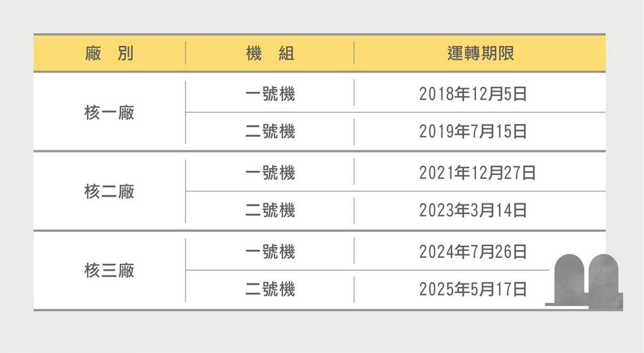Click the date 2019年7月15日
The image size is (644, 353).
473,131
